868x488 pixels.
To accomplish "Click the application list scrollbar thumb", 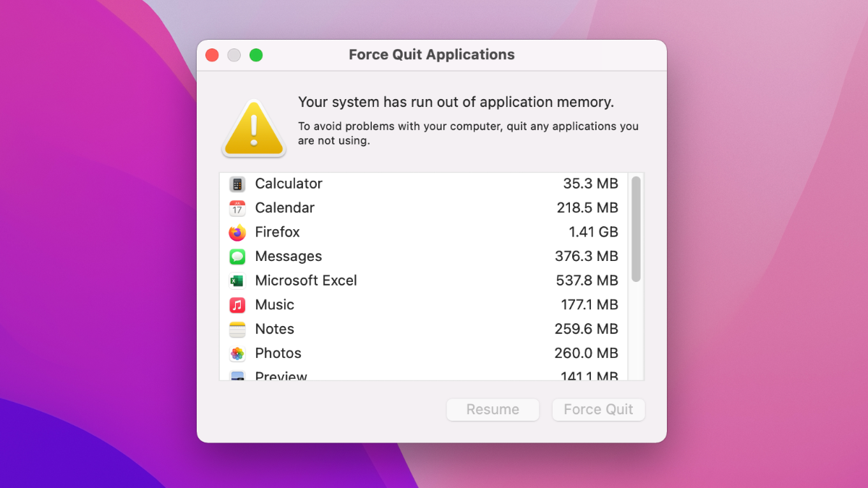I will click(636, 228).
